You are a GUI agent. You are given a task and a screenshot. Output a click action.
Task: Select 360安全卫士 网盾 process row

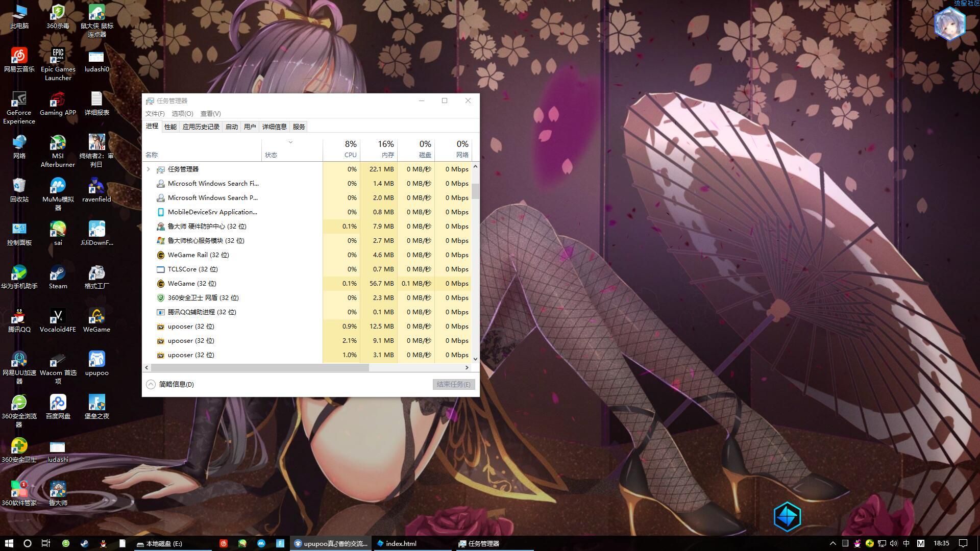308,297
